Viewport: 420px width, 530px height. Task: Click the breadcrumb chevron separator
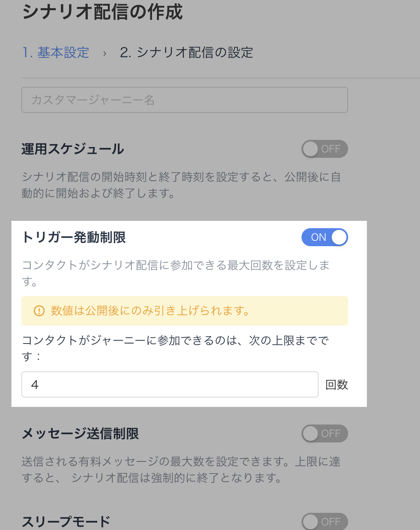coord(105,53)
